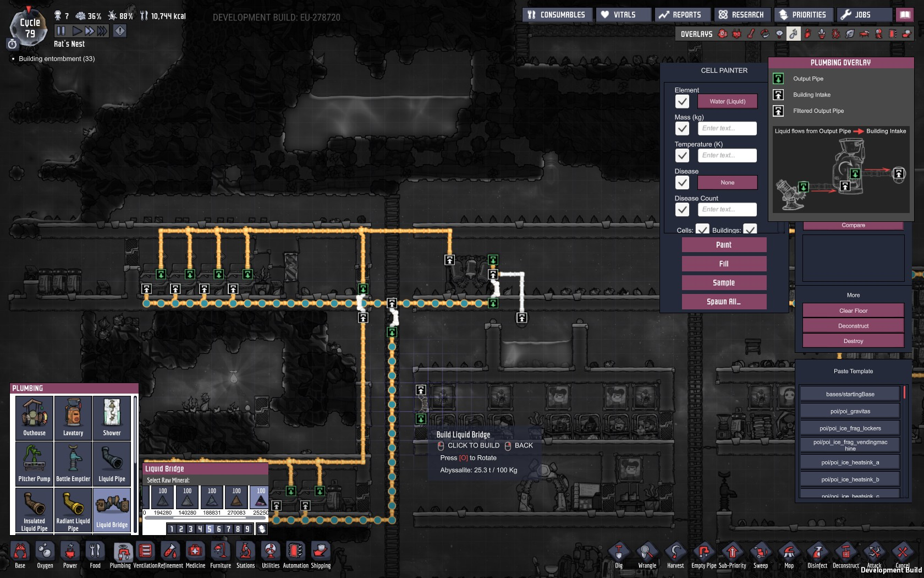Choose the Outhouse building

pos(34,418)
